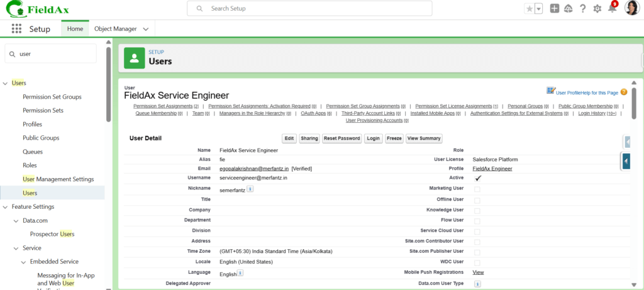The image size is (644, 290).
Task: Click the Quick Find box containing 'user'
Action: tap(50, 54)
